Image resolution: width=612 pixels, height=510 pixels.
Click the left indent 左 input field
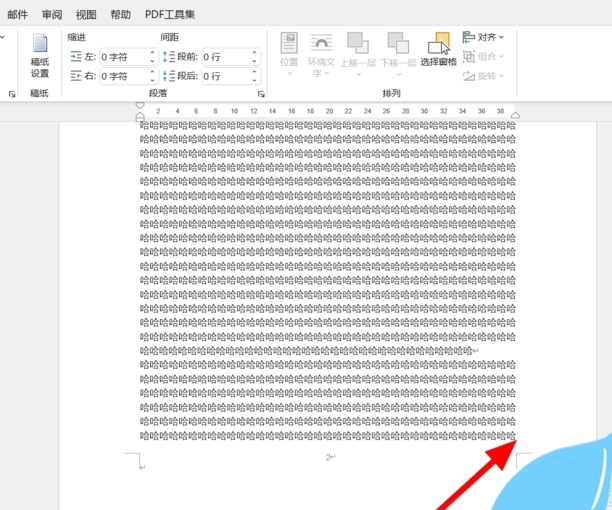click(122, 57)
